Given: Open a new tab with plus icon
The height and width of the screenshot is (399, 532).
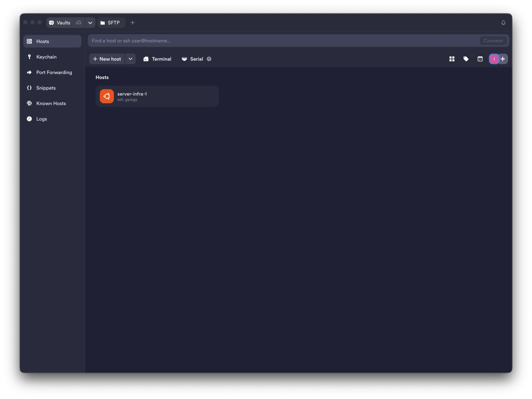Looking at the screenshot, I should (x=133, y=23).
